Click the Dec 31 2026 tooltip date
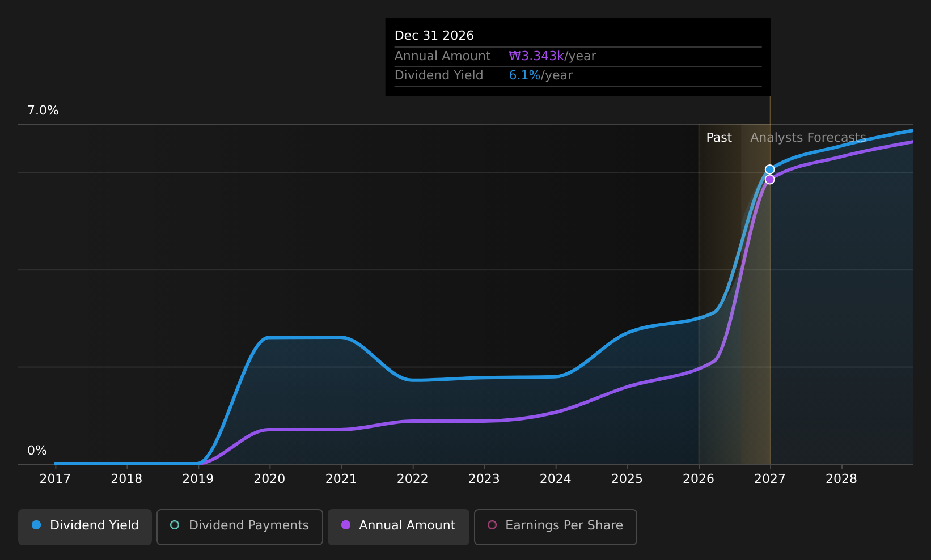The image size is (931, 560). point(434,36)
